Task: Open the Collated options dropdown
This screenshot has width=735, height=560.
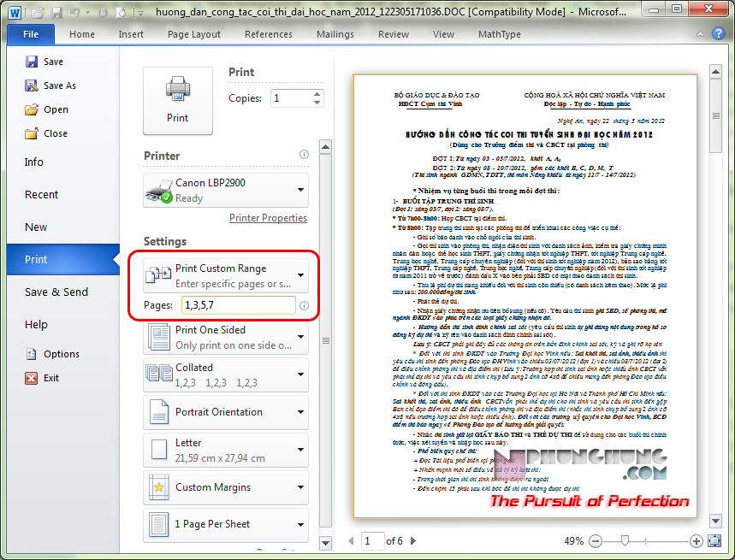Action: (x=226, y=374)
